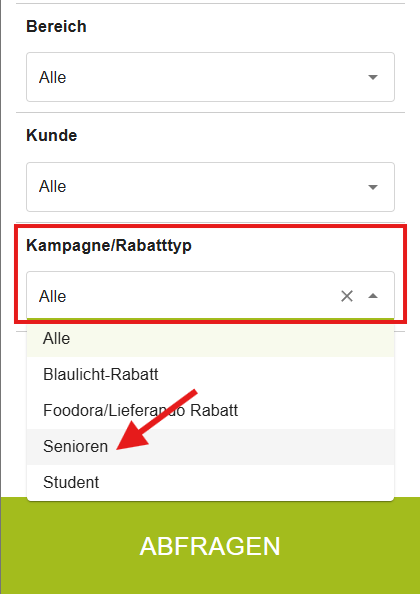This screenshot has width=420, height=594.
Task: Select the highlighted Alle option in the list
Action: click(x=210, y=339)
